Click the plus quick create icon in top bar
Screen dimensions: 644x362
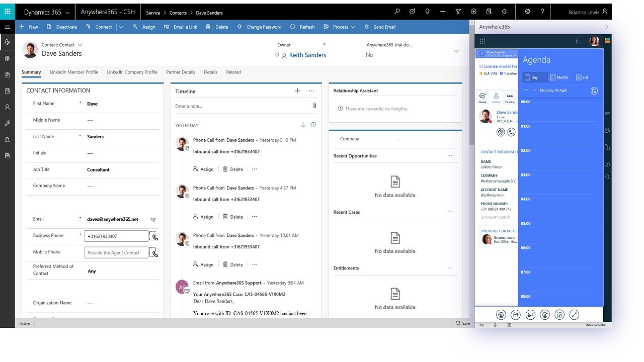(x=443, y=12)
